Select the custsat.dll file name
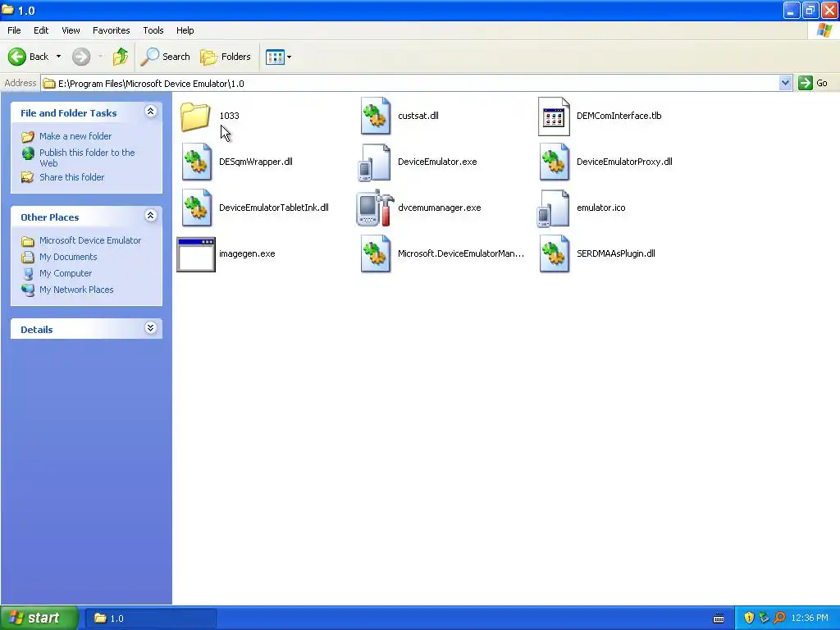 [418, 116]
